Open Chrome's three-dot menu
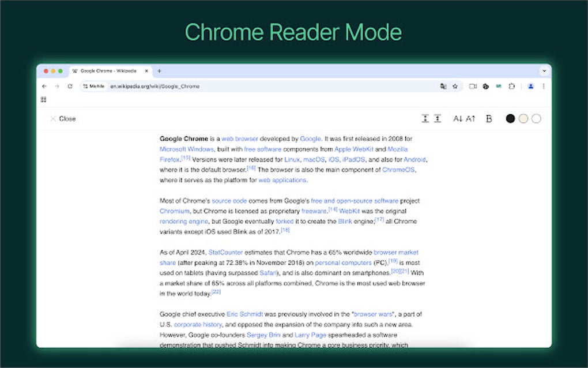588x368 pixels. pos(544,86)
